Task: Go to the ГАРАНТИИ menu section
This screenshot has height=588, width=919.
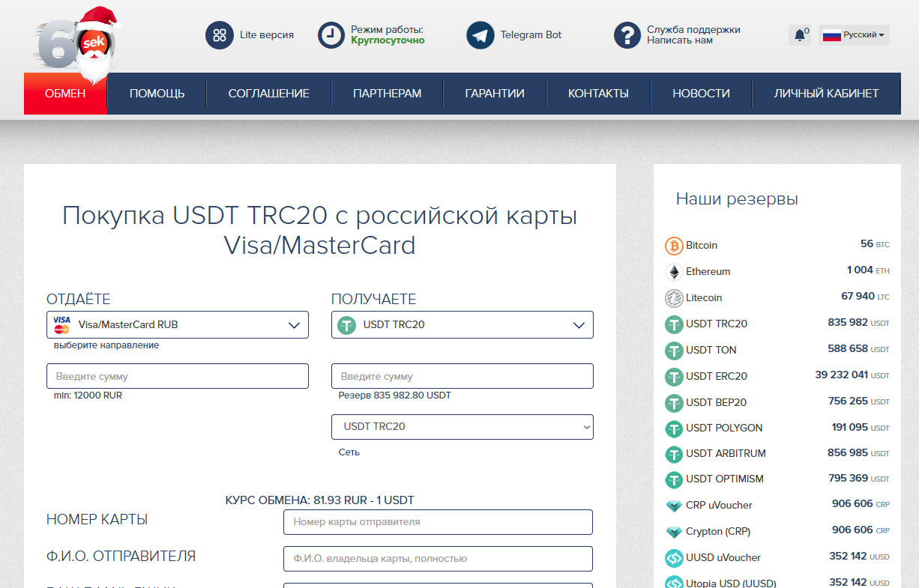Action: [x=495, y=94]
